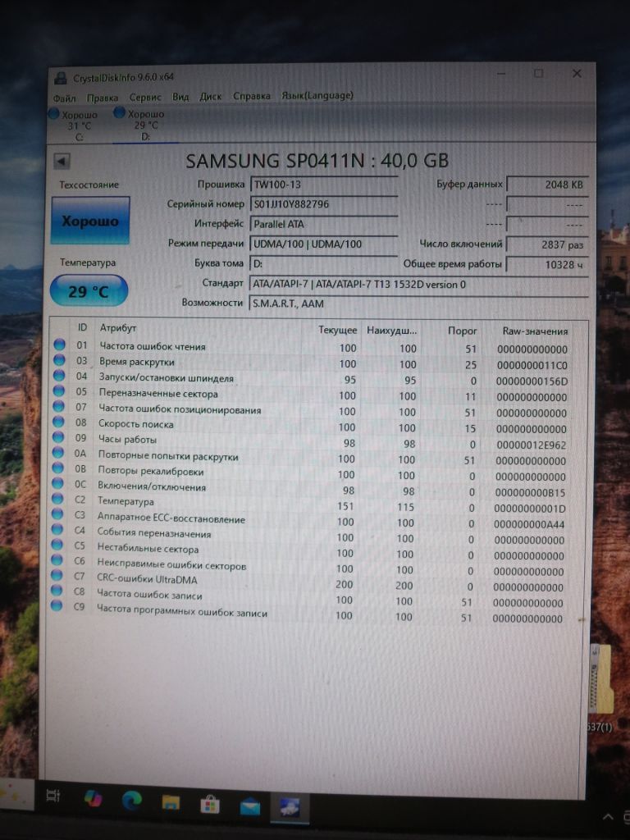Click the Буфер данных value 2048 KB
Image resolution: width=630 pixels, height=840 pixels.
tap(547, 185)
